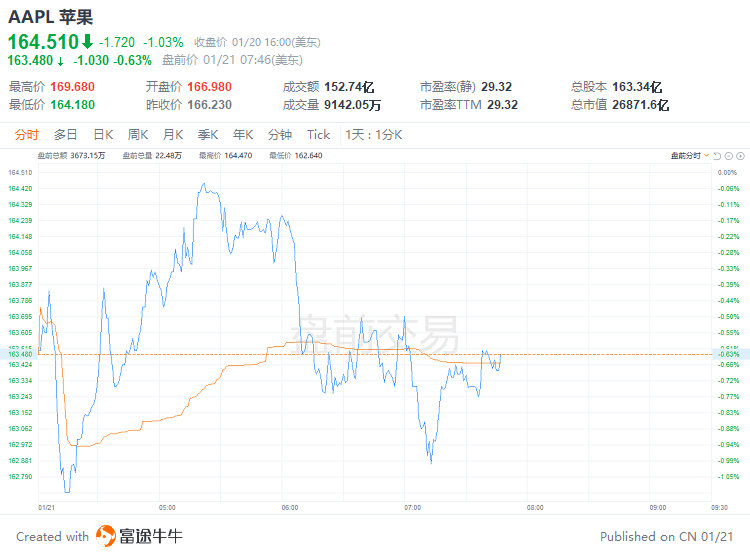Click the 05:00 time axis label
Viewport: 750px width, 557px height.
click(167, 508)
